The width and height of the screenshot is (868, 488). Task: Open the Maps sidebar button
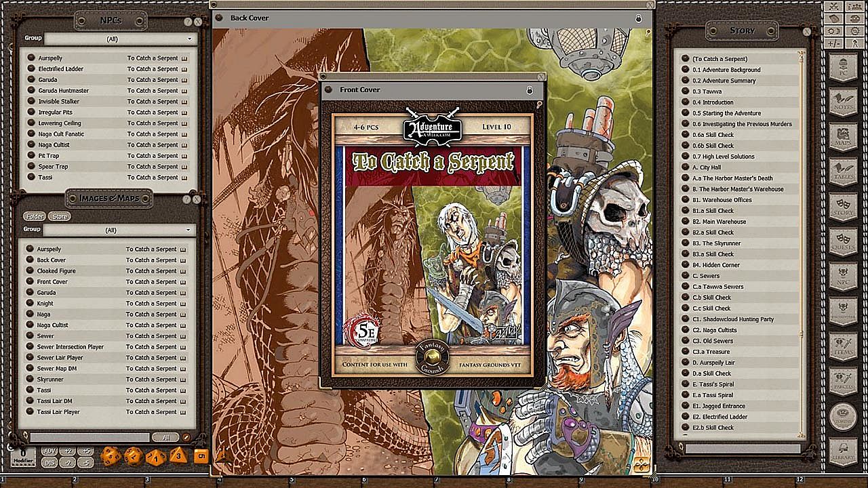[843, 137]
